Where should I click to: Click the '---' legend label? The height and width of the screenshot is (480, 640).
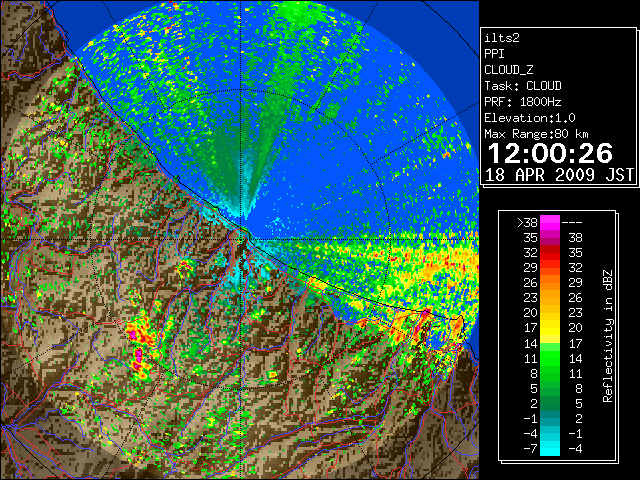(x=572, y=222)
